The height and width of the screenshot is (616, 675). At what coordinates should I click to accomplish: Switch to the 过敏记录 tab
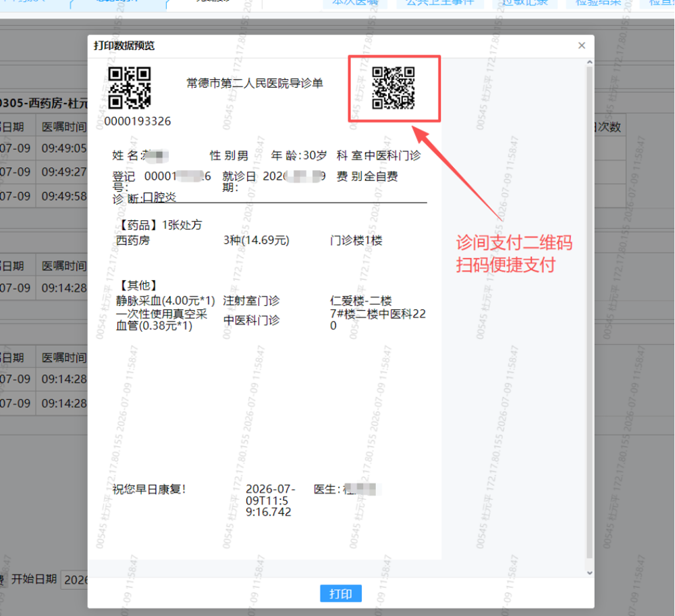(x=525, y=3)
